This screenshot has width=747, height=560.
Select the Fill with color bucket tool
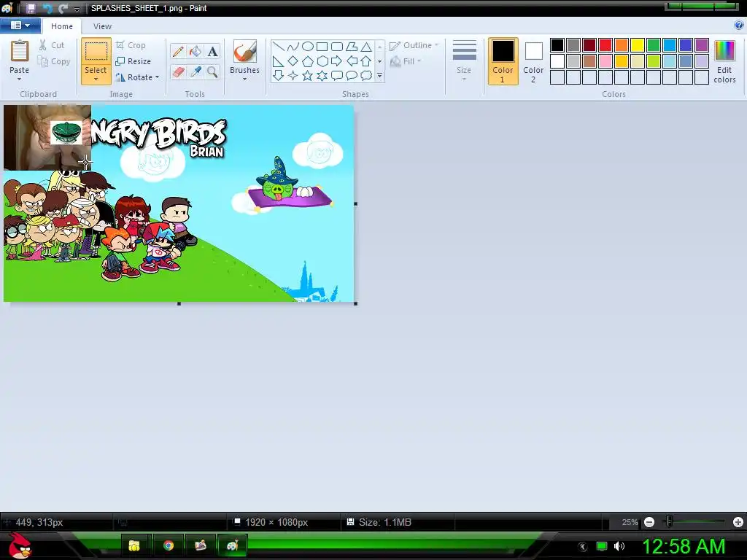tap(196, 51)
